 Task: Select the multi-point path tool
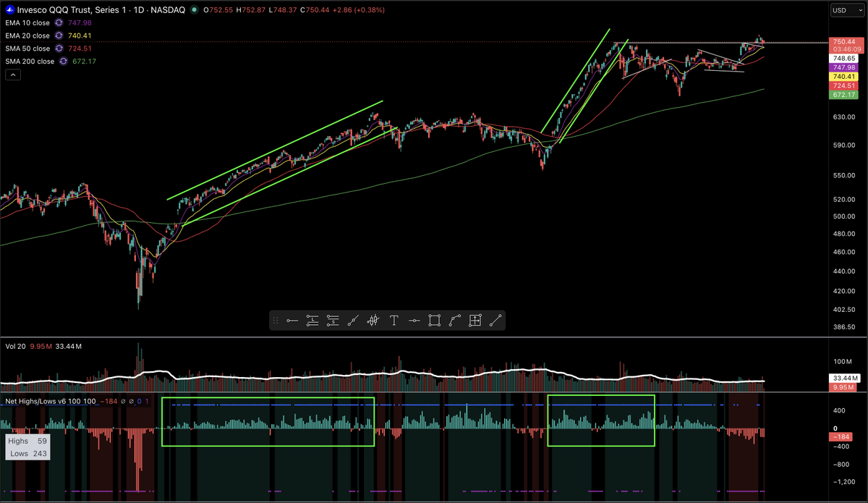click(x=455, y=320)
